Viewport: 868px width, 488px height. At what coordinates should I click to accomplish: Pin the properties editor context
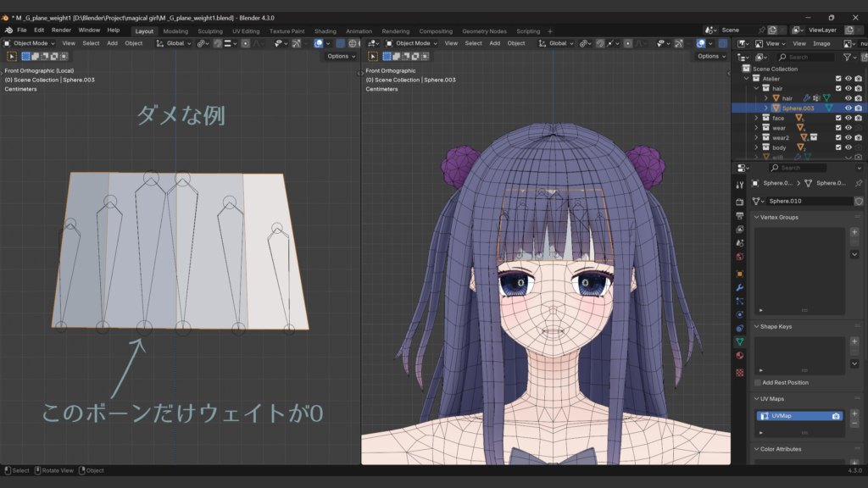(x=858, y=183)
